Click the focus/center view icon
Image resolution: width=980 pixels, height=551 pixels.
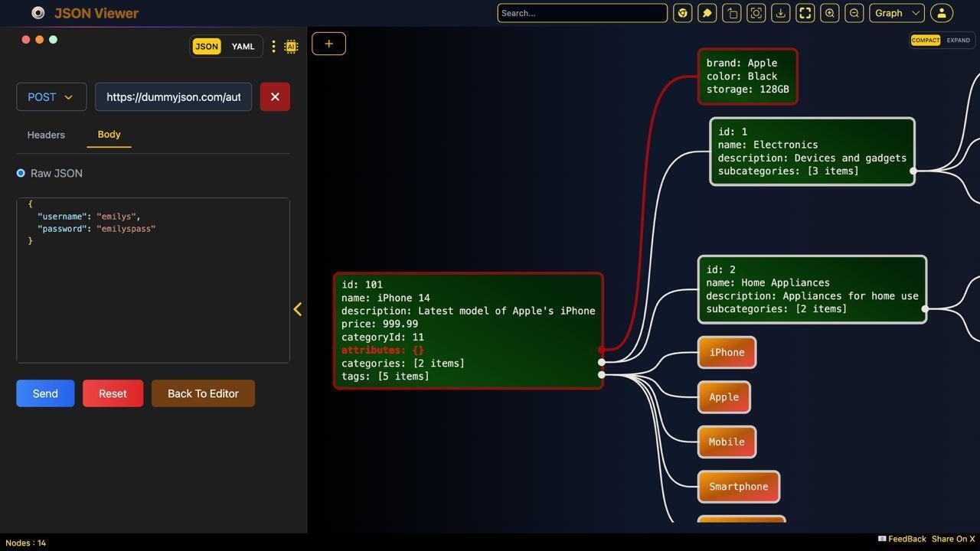click(x=756, y=13)
